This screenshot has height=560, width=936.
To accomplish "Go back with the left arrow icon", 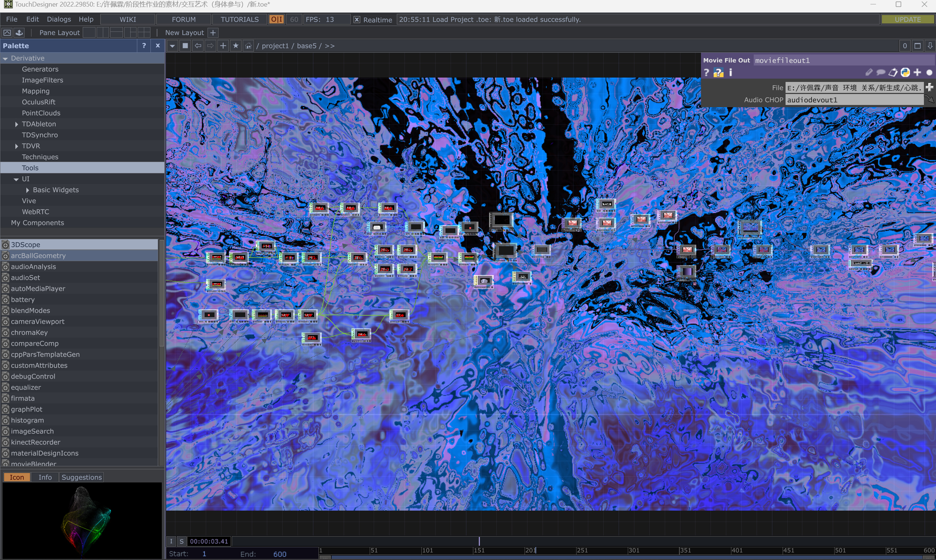I will pyautogui.click(x=198, y=46).
